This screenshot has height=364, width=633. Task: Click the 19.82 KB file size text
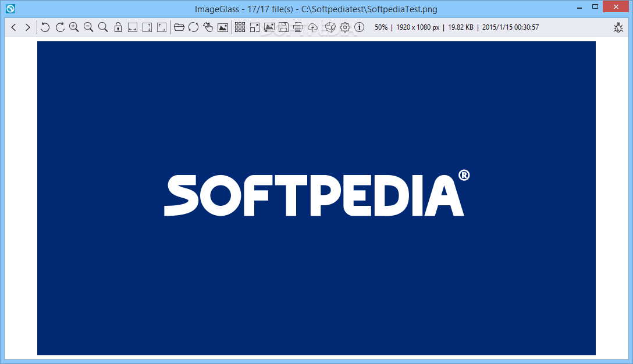tap(461, 27)
